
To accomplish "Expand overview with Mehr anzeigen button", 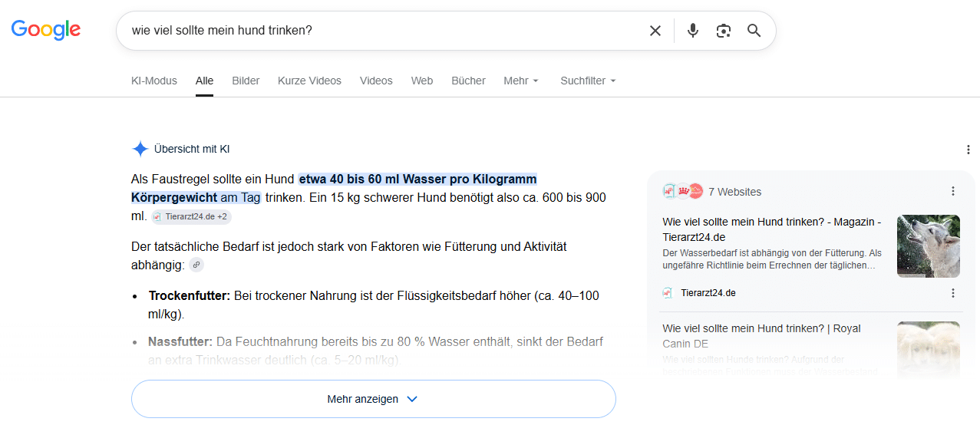I will pos(374,399).
